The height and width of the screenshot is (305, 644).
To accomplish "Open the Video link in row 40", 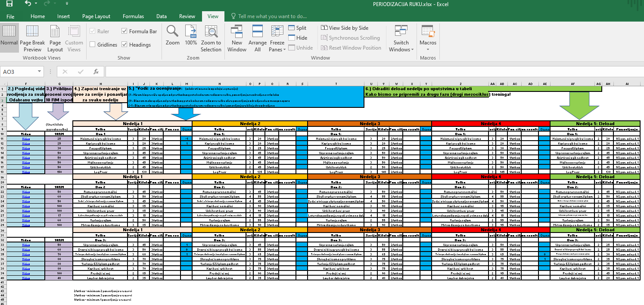I will click(26, 278).
